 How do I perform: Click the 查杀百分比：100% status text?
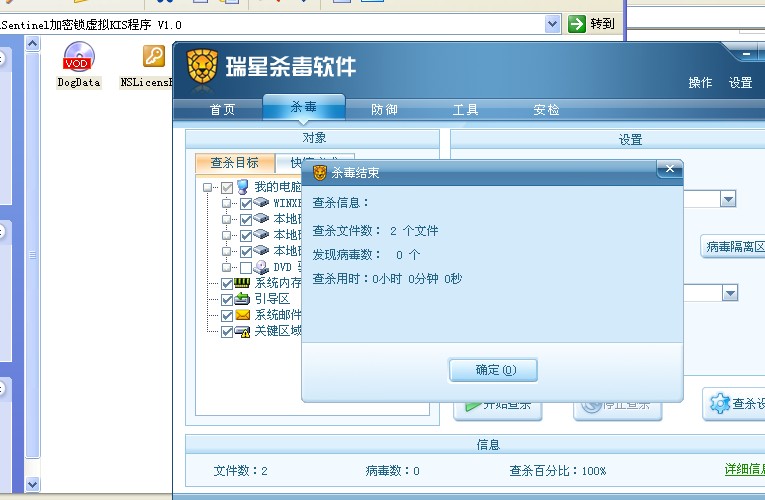(x=558, y=471)
